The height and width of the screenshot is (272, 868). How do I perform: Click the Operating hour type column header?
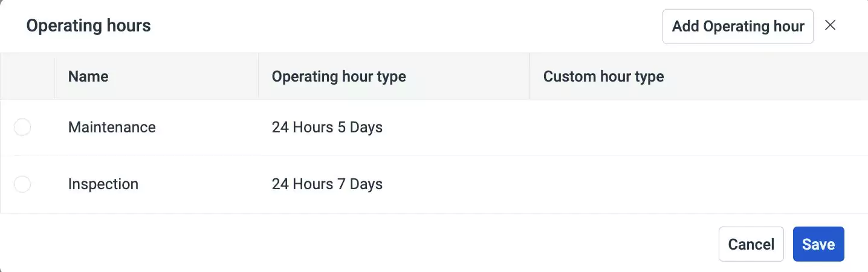(338, 77)
